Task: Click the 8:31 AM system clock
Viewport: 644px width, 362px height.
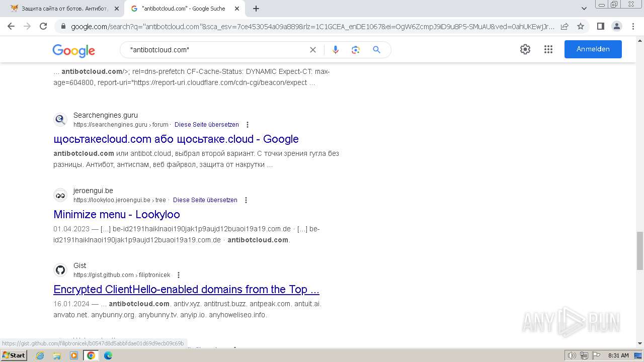Action: 618,355
